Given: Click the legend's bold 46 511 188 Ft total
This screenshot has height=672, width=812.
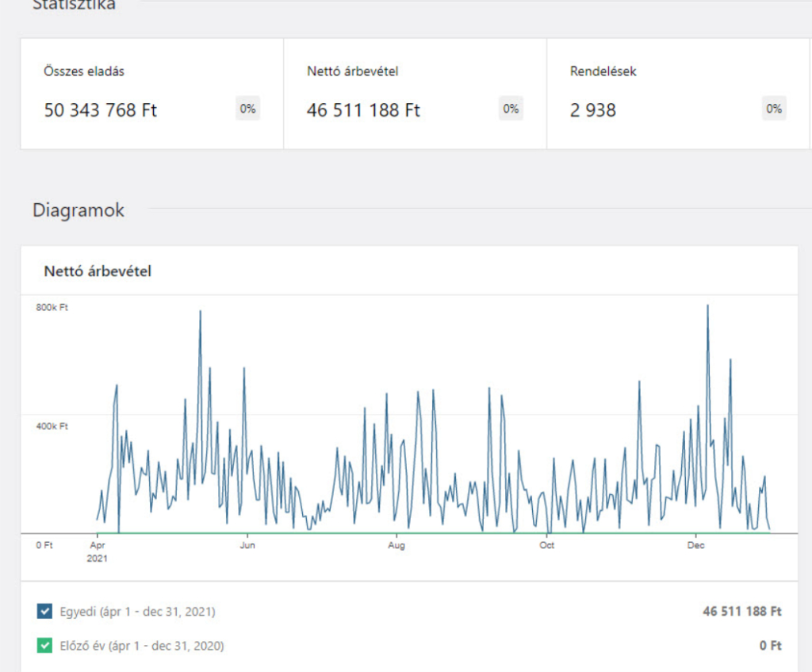Looking at the screenshot, I should pyautogui.click(x=741, y=612).
